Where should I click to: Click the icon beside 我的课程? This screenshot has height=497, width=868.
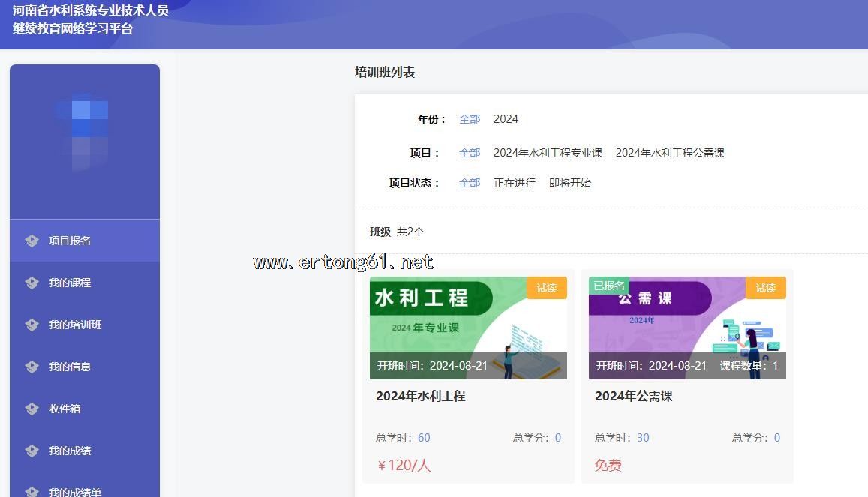32,283
